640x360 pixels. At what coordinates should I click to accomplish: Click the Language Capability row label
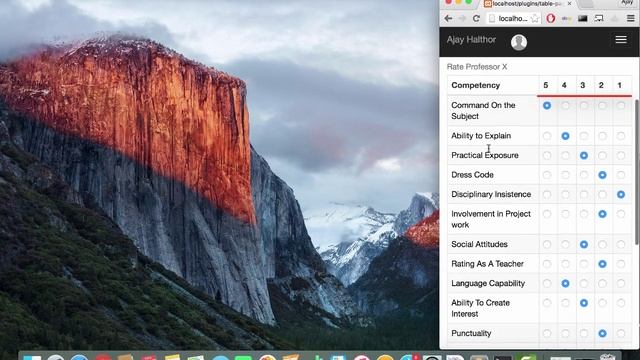tap(488, 283)
